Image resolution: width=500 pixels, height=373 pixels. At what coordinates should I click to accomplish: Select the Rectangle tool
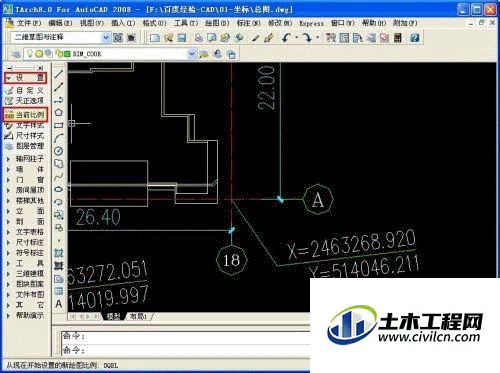point(59,125)
